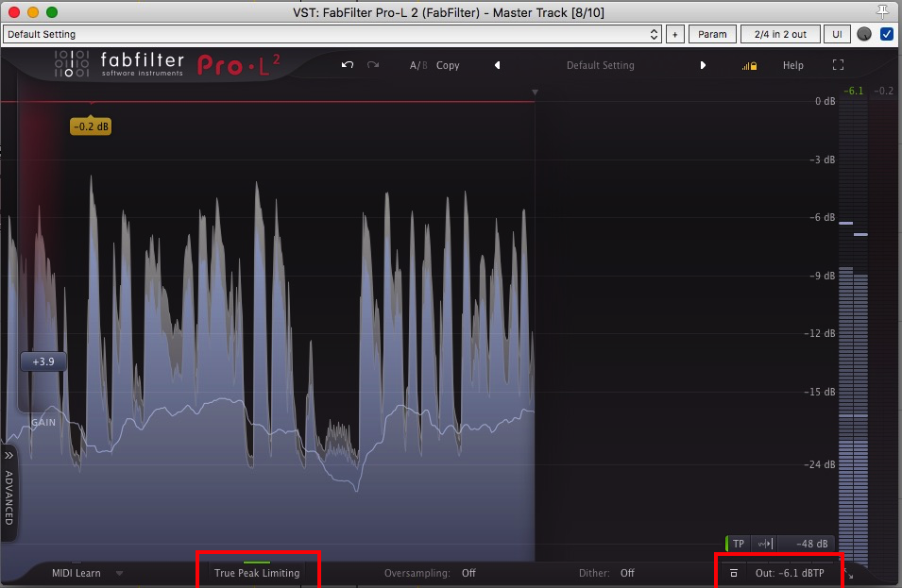Toggle True Peak Limiting
The height and width of the screenshot is (588, 902).
click(257, 573)
